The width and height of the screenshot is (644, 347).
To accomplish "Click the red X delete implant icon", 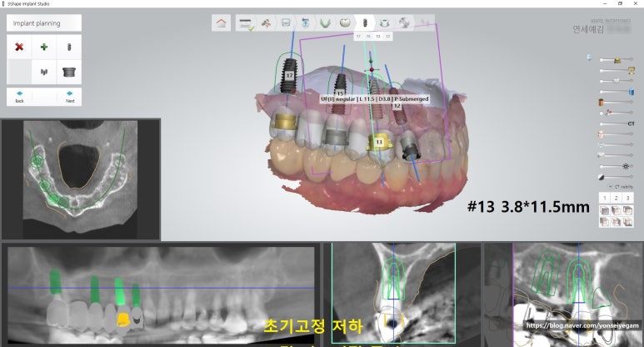I will pos(19,48).
